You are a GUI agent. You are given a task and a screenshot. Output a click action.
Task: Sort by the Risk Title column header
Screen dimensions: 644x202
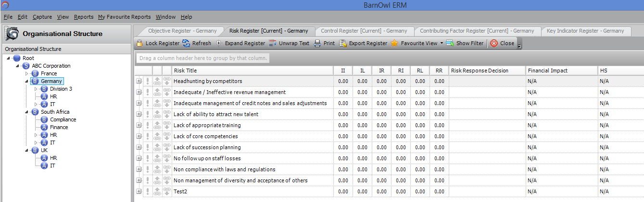[253, 71]
